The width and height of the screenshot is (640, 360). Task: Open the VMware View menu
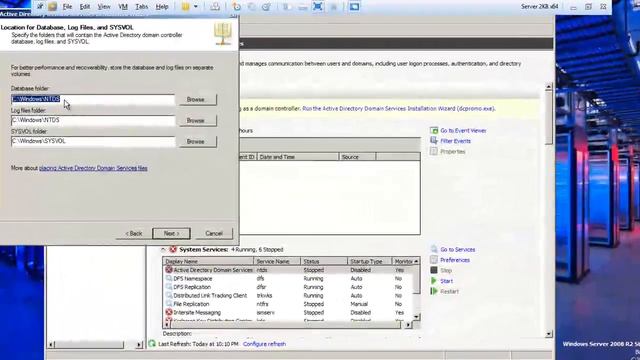click(104, 7)
